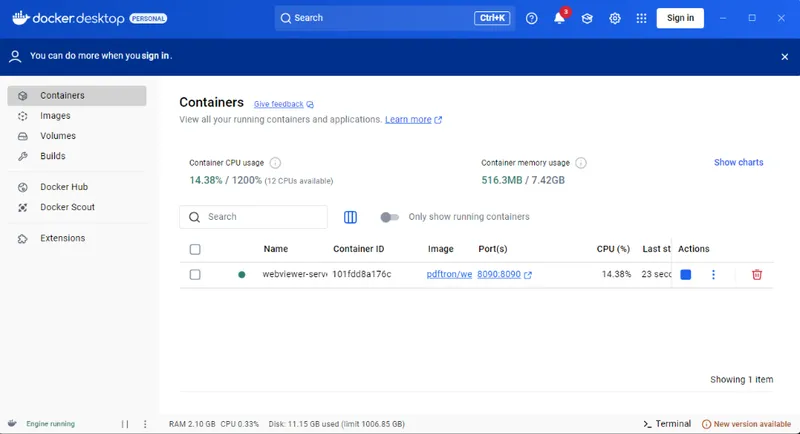The width and height of the screenshot is (800, 434).
Task: Click the Port(s) column header
Action: tap(493, 249)
